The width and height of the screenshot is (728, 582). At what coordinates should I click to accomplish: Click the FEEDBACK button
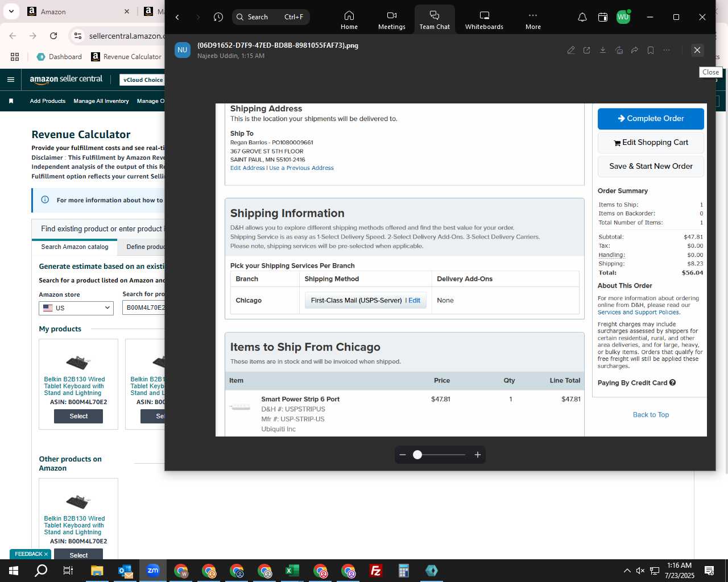(28, 554)
